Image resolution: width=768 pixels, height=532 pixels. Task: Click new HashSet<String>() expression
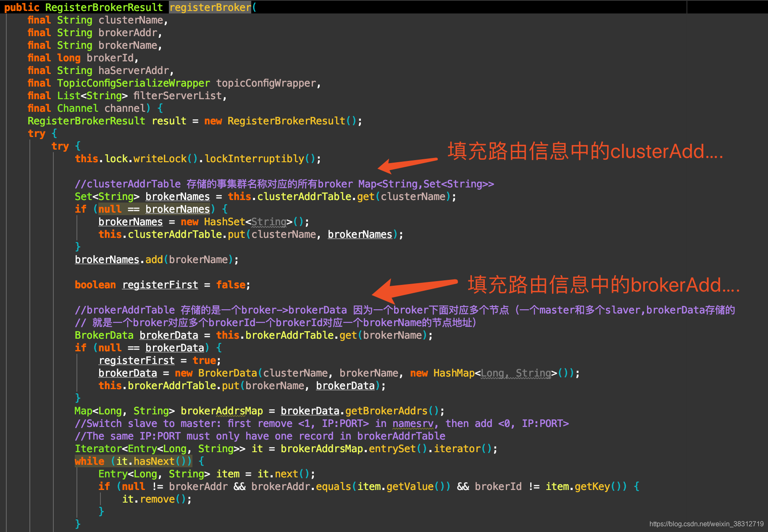point(242,221)
